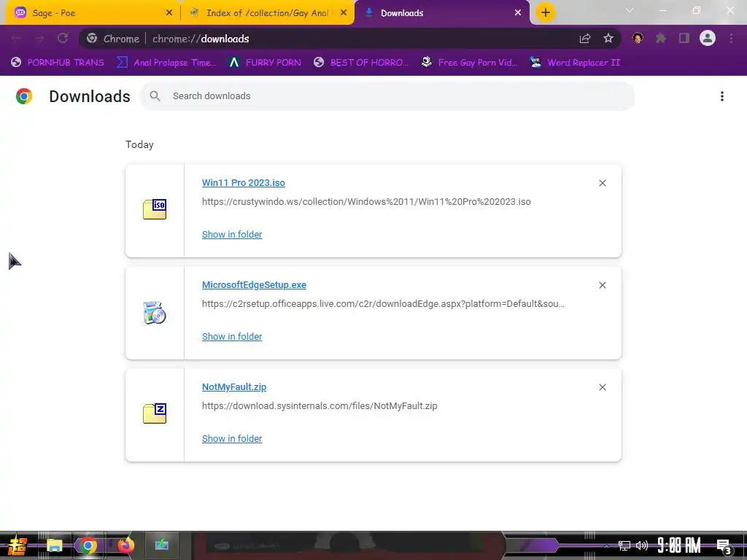Open File Explorer from taskbar
The image size is (747, 560).
(x=54, y=545)
